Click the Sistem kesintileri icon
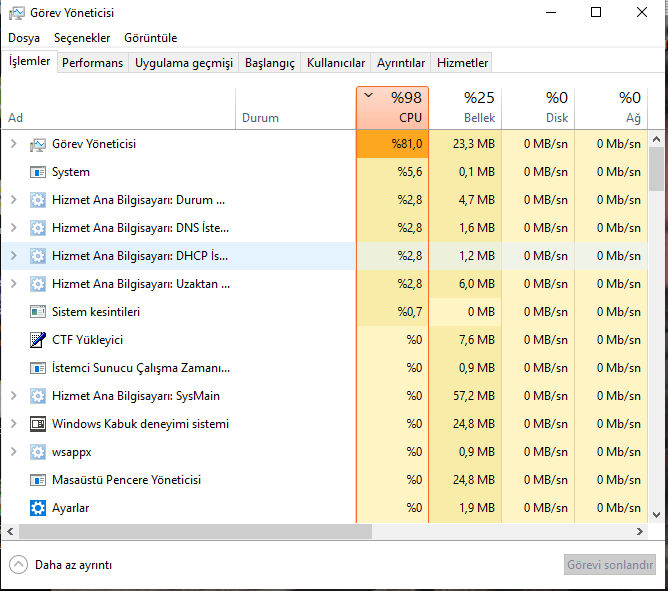Screen dimensions: 668x591 click(37, 312)
